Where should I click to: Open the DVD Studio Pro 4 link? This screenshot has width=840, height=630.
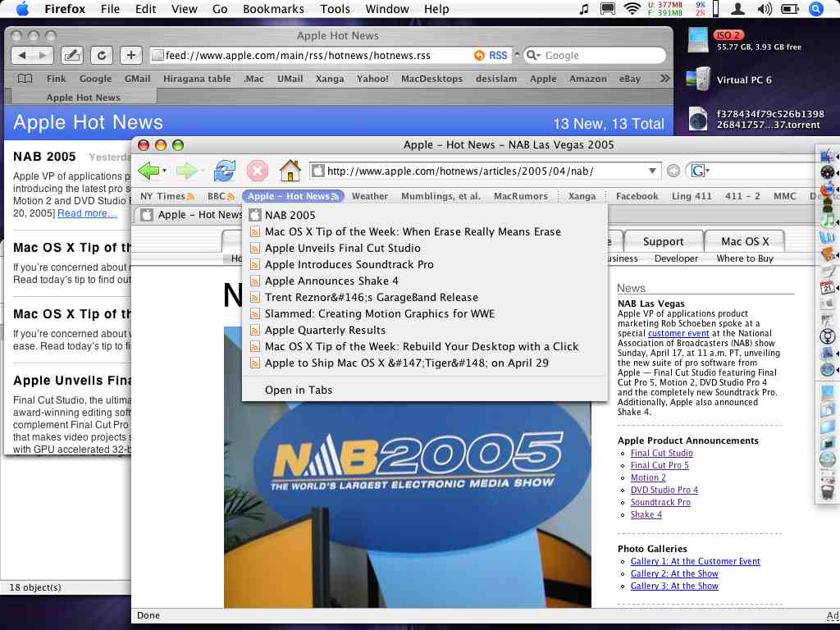pyautogui.click(x=664, y=490)
